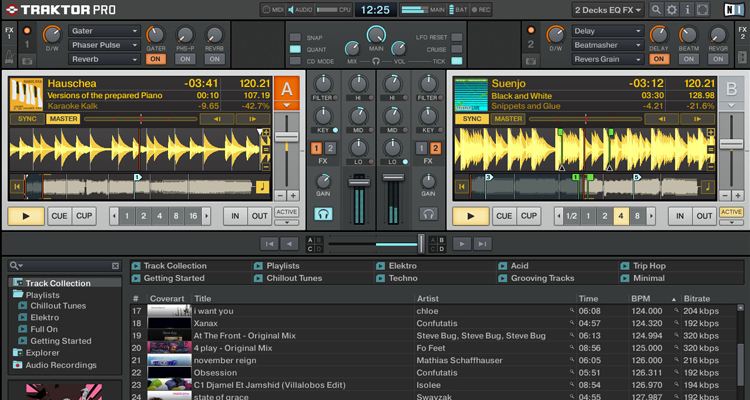Click the snapshot icon in FX unit 2
This screenshot has width=750, height=400.
click(531, 61)
